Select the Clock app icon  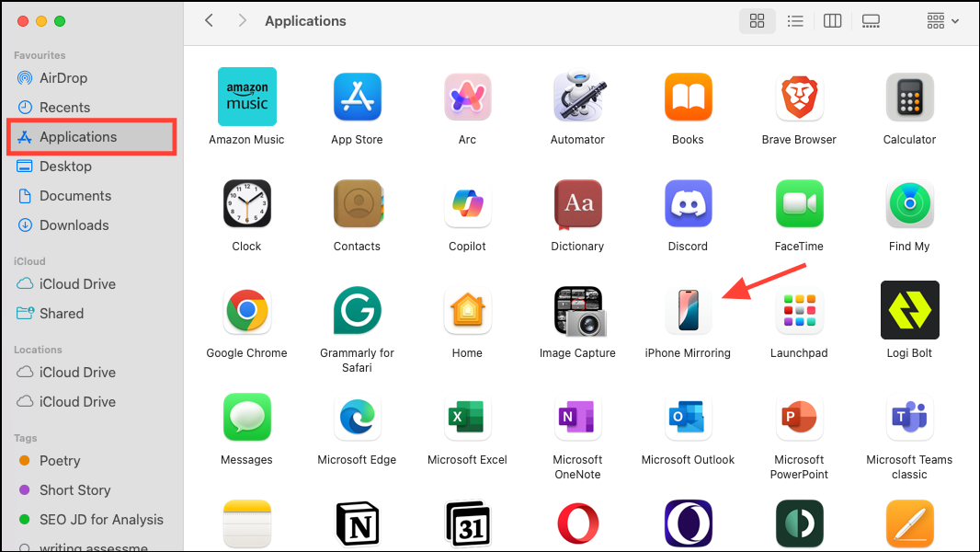(x=247, y=203)
